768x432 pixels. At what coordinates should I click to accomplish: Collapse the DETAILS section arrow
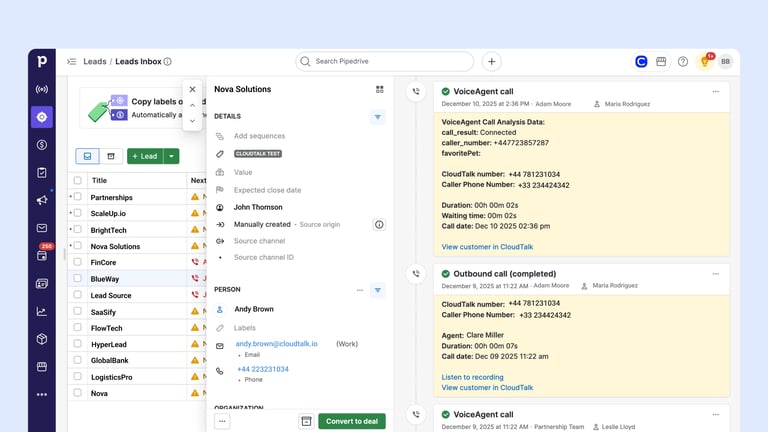[378, 117]
